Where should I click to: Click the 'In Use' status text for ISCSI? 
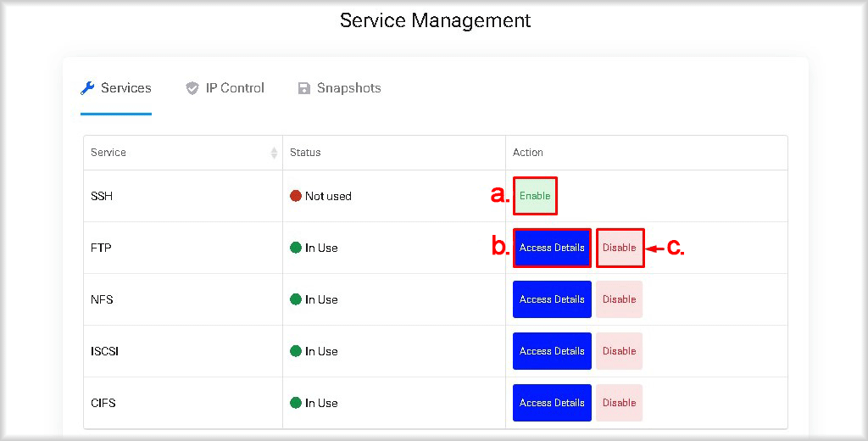pos(321,351)
